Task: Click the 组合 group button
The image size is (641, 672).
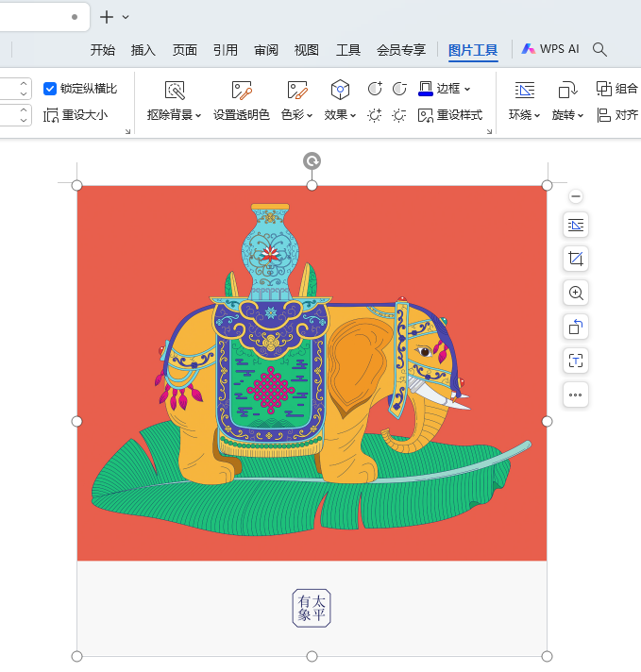Action: click(x=617, y=89)
